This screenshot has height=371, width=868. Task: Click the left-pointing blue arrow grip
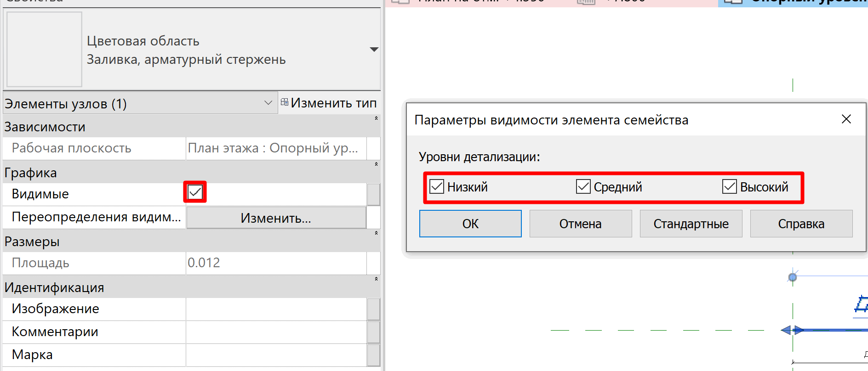786,330
